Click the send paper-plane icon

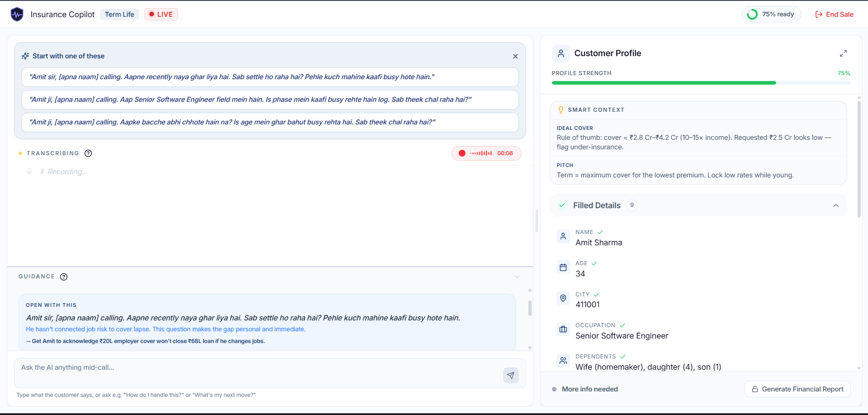point(511,375)
